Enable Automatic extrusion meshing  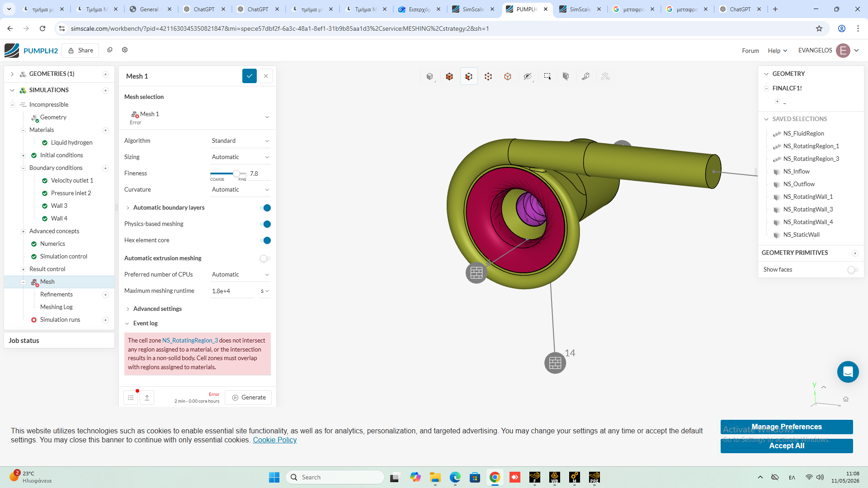[265, 258]
